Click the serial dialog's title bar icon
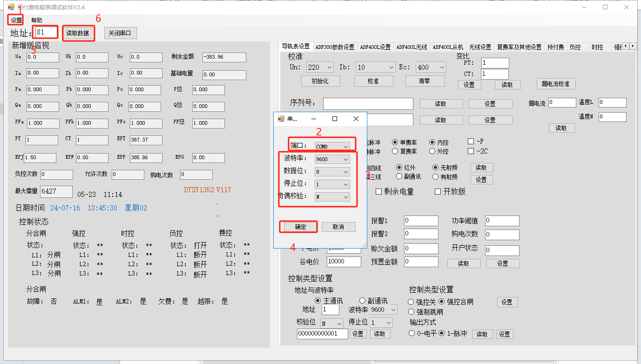The height and width of the screenshot is (364, 641). [x=281, y=119]
